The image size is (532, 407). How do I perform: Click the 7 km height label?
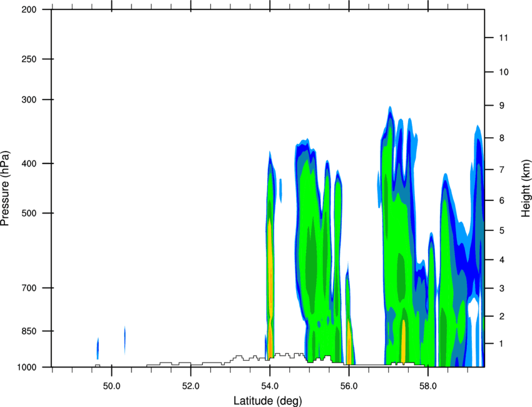[502, 170]
